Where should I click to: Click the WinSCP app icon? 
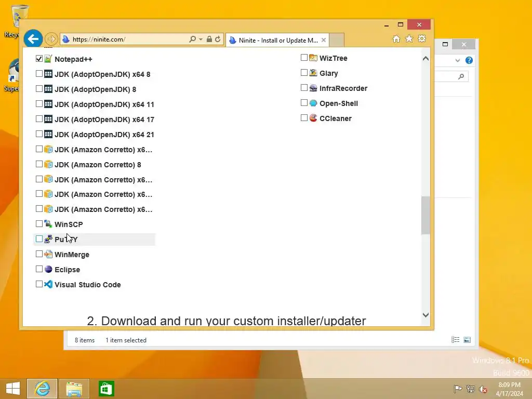point(48,224)
